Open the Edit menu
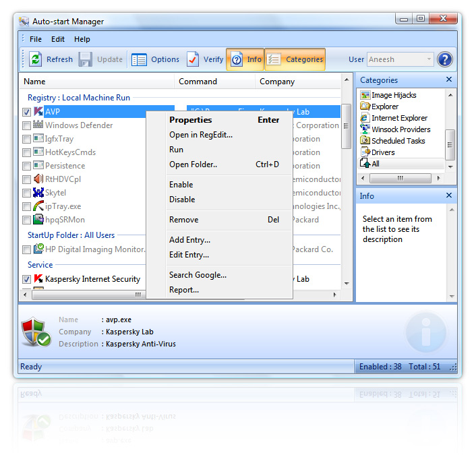The width and height of the screenshot is (476, 455). pos(58,39)
